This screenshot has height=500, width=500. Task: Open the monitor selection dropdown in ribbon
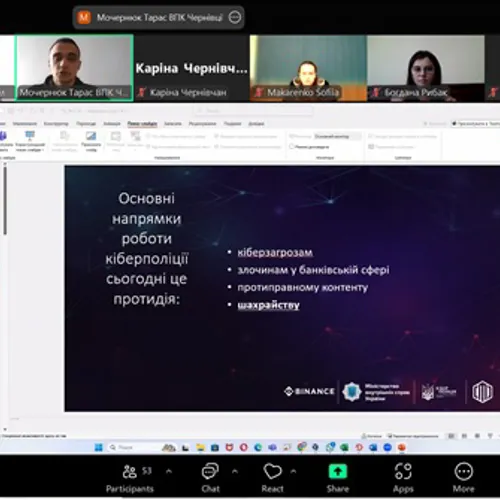pos(337,136)
